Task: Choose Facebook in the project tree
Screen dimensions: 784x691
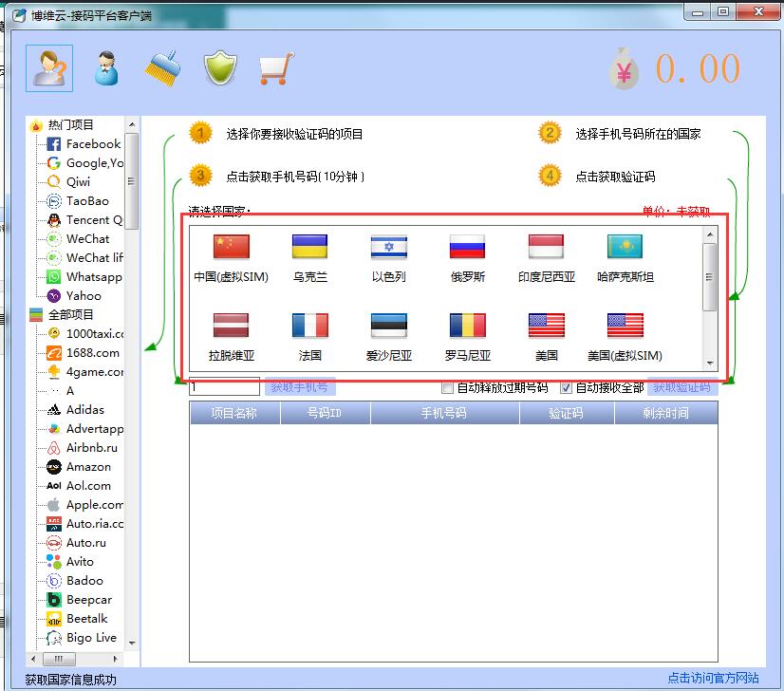Action: (x=84, y=144)
